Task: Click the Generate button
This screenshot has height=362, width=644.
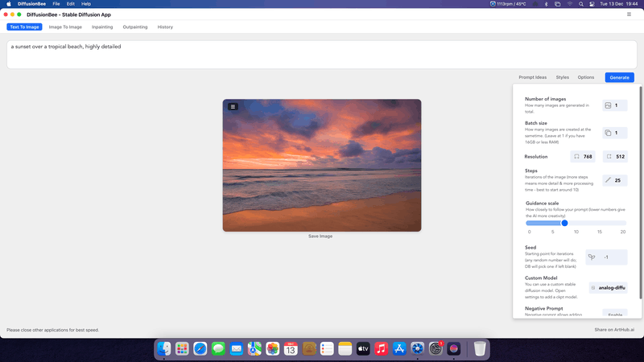Action: 619,77
